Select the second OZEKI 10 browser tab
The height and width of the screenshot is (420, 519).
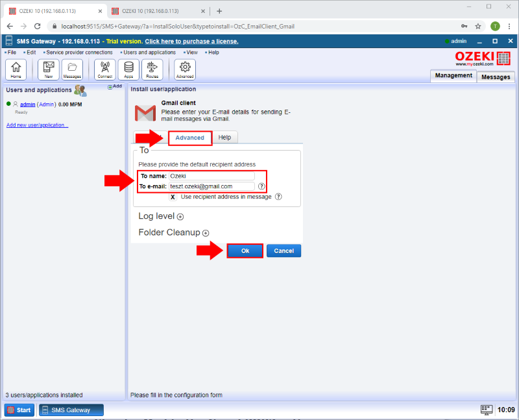pos(158,11)
